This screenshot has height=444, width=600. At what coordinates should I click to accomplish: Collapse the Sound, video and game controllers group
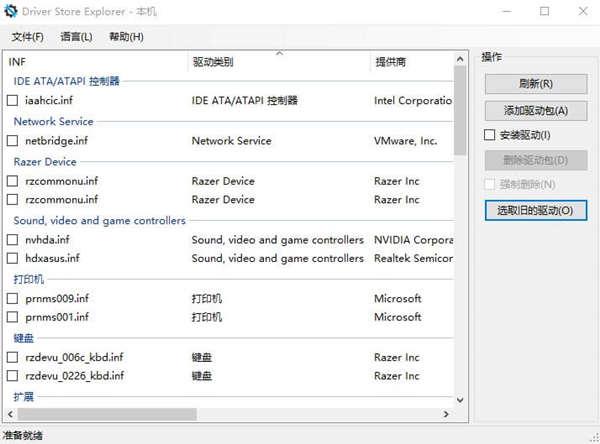[99, 220]
